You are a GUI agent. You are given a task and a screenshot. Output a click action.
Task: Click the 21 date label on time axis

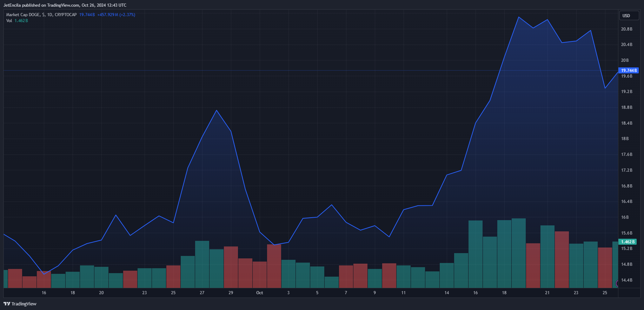coord(547,293)
